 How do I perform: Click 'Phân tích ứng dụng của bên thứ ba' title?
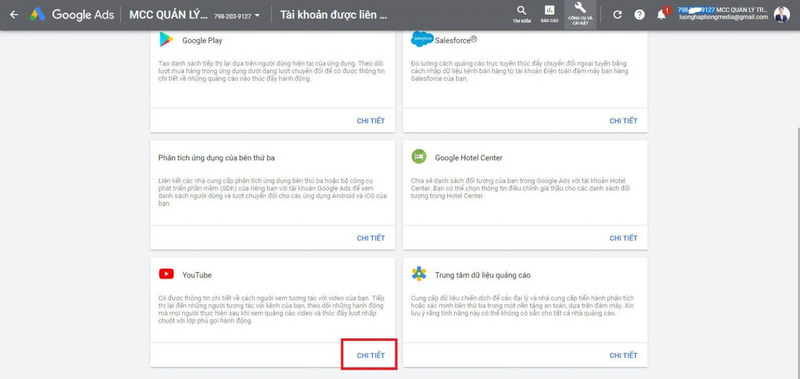pyautogui.click(x=216, y=158)
